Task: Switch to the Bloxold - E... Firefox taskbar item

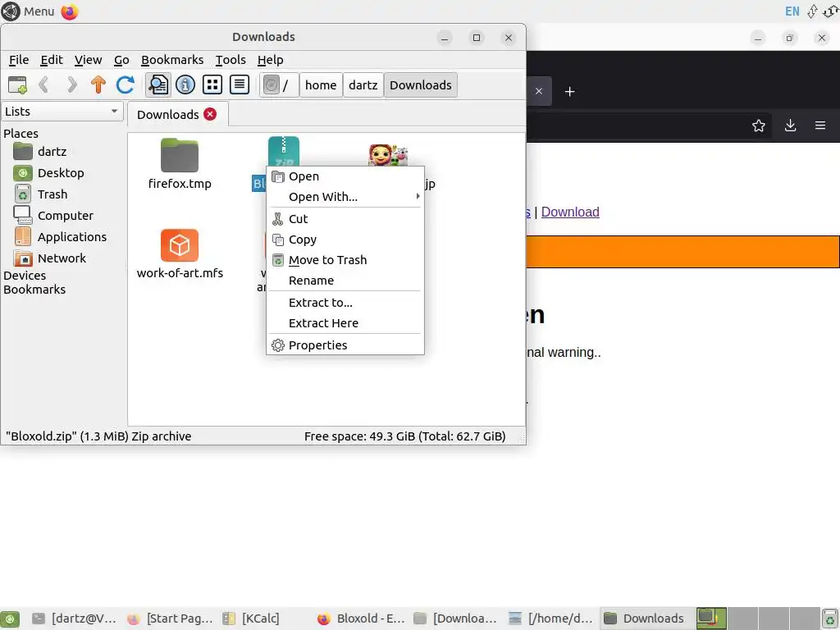Action: tap(361, 619)
